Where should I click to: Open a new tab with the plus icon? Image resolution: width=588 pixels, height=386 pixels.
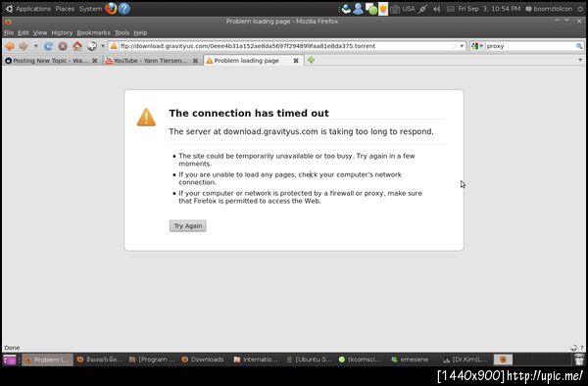(x=311, y=60)
